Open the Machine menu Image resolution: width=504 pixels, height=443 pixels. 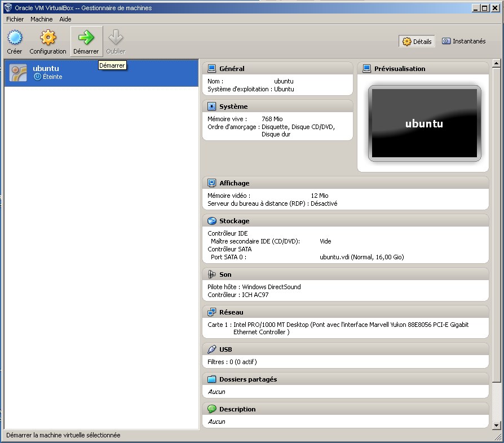coord(42,19)
